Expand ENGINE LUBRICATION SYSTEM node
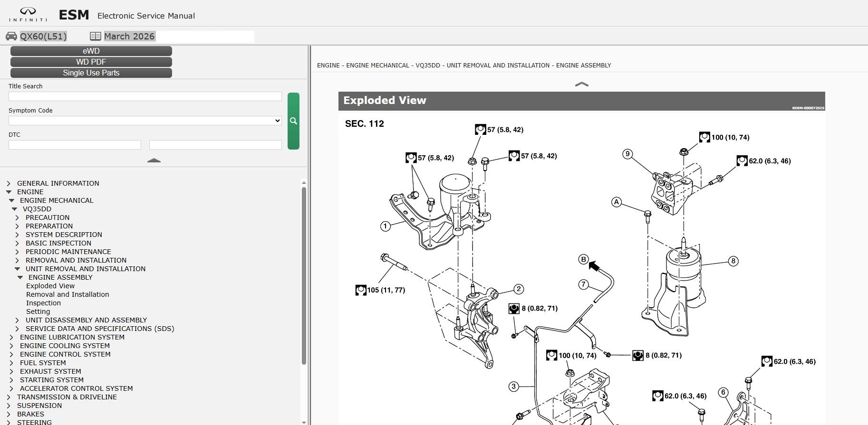Viewport: 868px width, 425px height. click(x=11, y=337)
